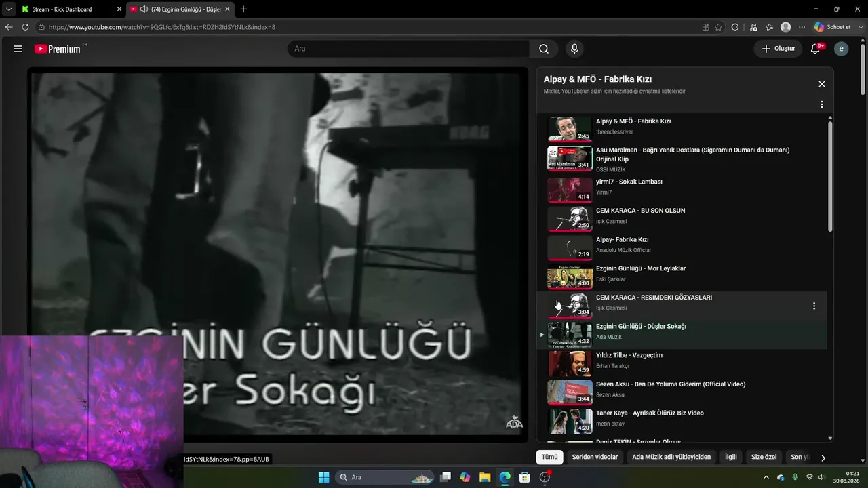
Task: Open the browser favorites list icon
Action: click(x=769, y=27)
